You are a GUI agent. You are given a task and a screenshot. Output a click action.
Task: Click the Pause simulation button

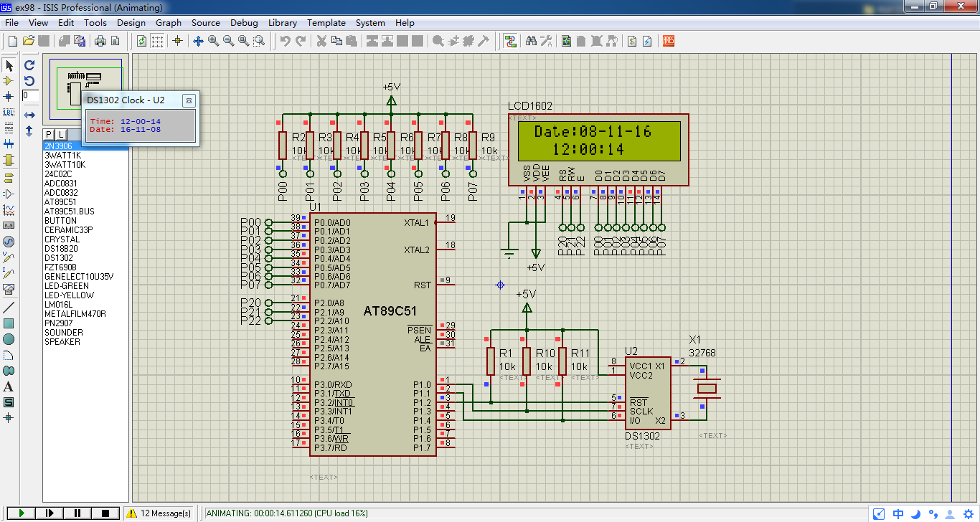point(77,513)
